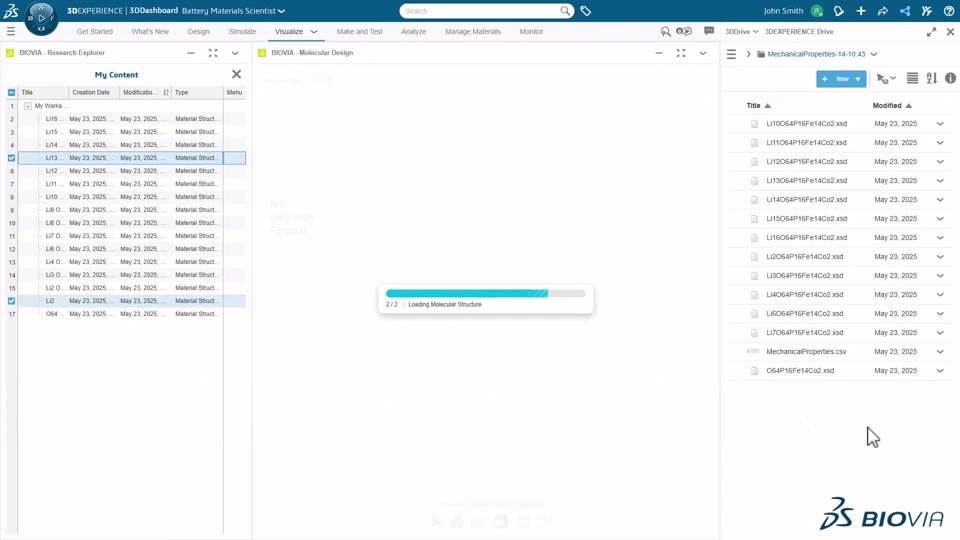Select the O64 row in My Content
The height and width of the screenshot is (540, 960).
tap(132, 313)
